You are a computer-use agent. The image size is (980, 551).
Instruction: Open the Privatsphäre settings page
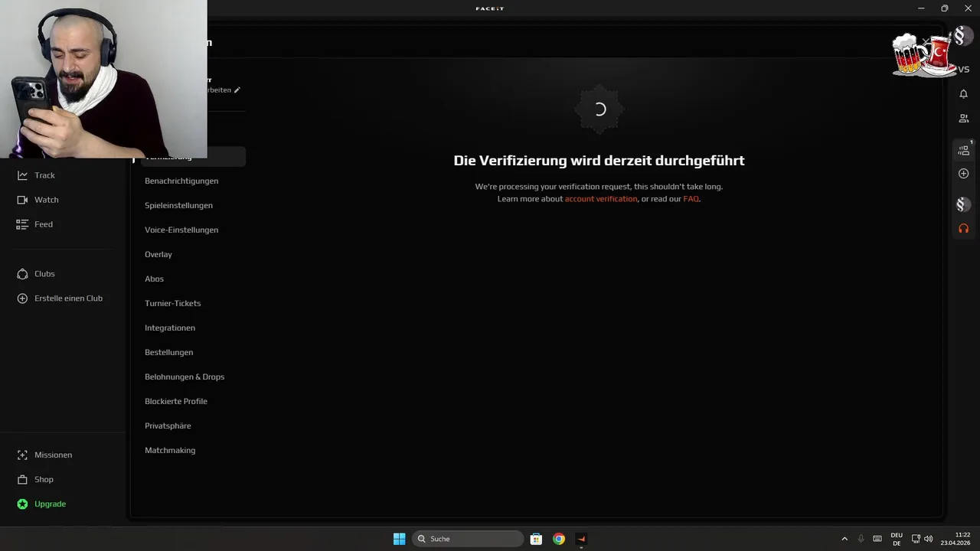point(168,425)
